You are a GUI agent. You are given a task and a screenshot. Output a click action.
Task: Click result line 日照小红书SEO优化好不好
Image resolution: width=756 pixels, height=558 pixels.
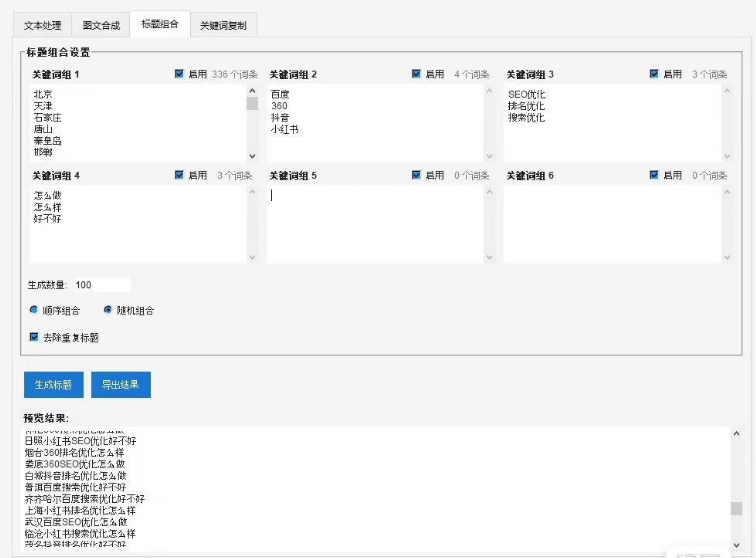click(x=81, y=441)
